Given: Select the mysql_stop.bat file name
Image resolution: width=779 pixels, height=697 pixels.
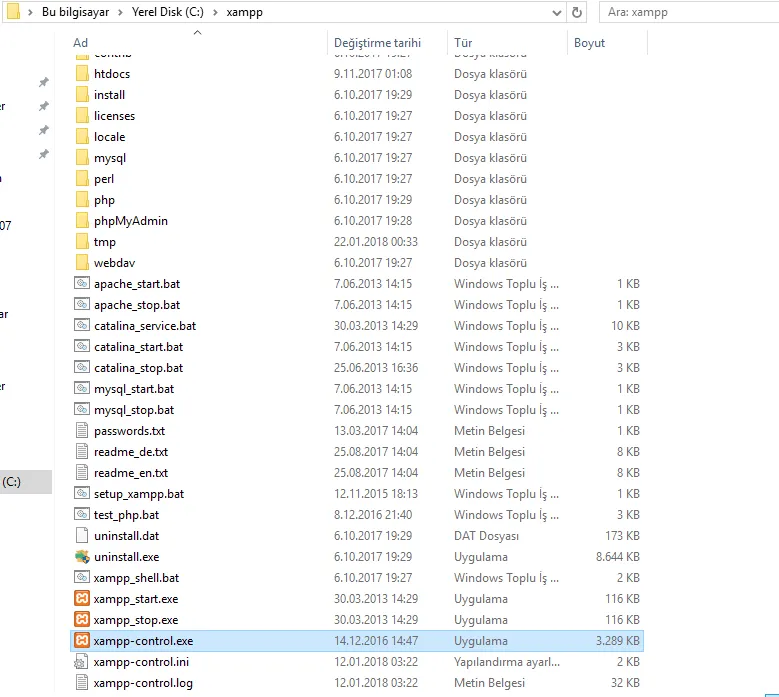Looking at the screenshot, I should tap(134, 410).
